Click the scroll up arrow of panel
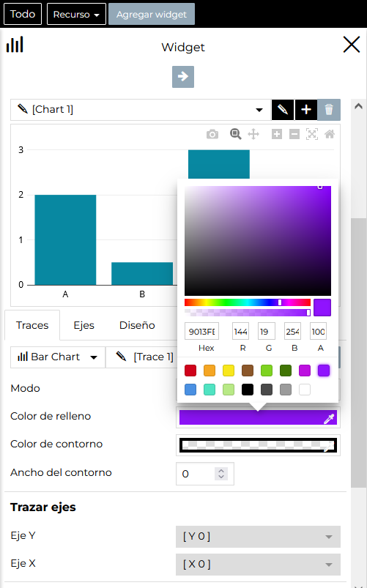 pyautogui.click(x=359, y=106)
